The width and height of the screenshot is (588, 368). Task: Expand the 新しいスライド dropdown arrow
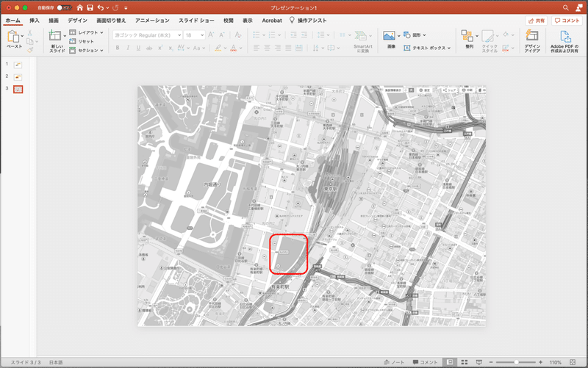(65, 36)
